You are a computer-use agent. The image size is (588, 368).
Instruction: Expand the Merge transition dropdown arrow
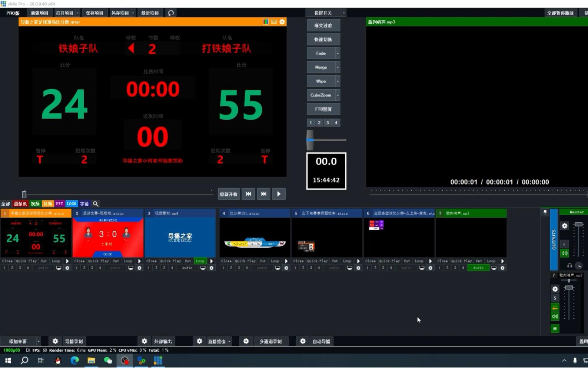click(x=338, y=67)
